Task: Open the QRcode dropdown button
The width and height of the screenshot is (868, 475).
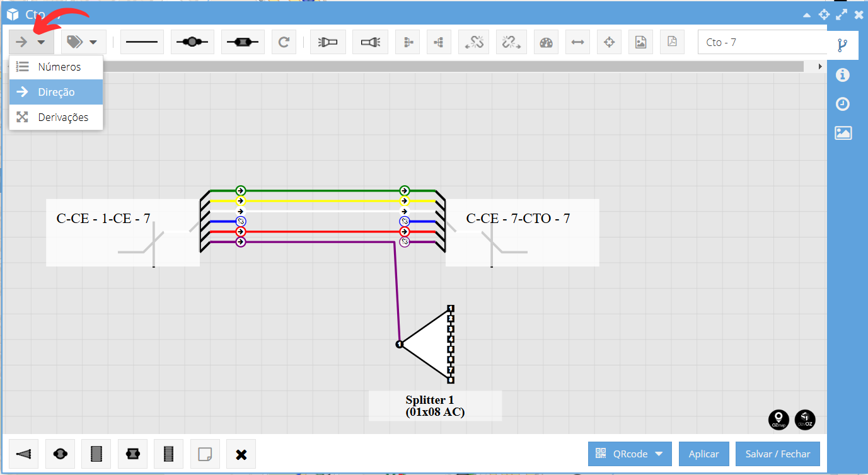Action: click(x=628, y=454)
